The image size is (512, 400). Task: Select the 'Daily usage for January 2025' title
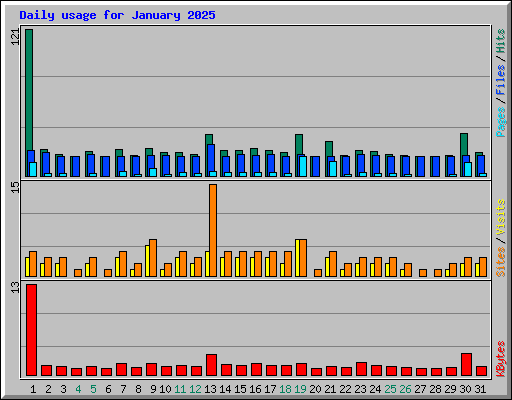[x=117, y=15]
